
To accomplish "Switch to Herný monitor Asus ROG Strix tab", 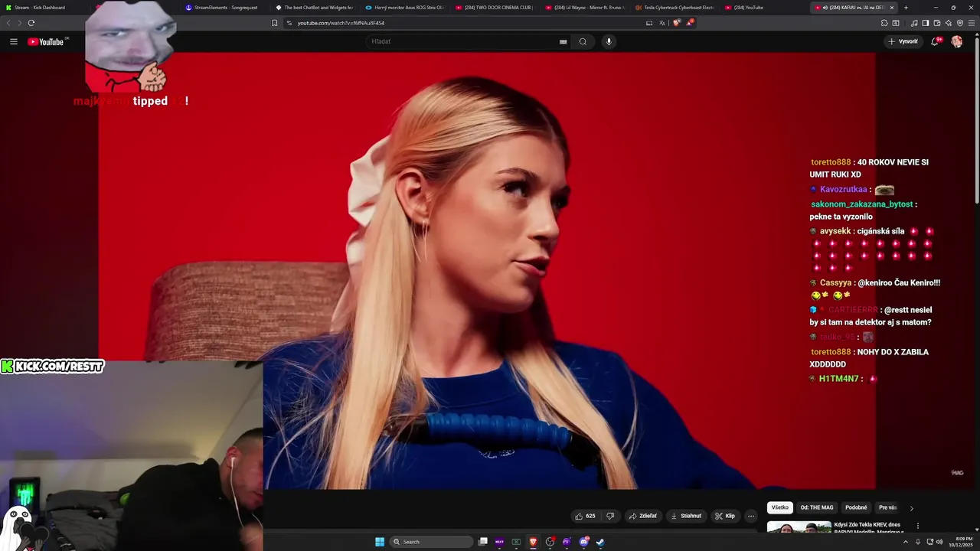I will [x=406, y=8].
